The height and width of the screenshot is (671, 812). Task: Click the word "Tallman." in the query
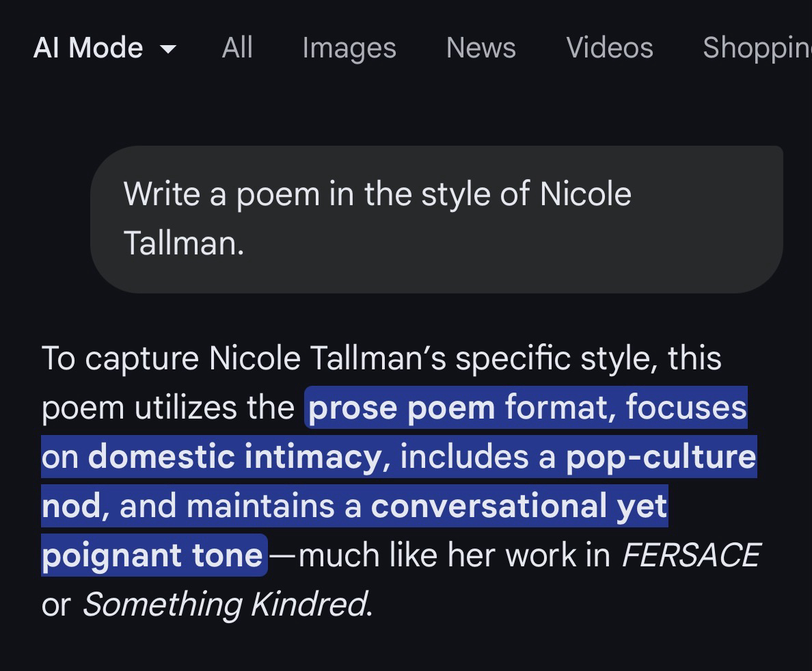pos(183,243)
